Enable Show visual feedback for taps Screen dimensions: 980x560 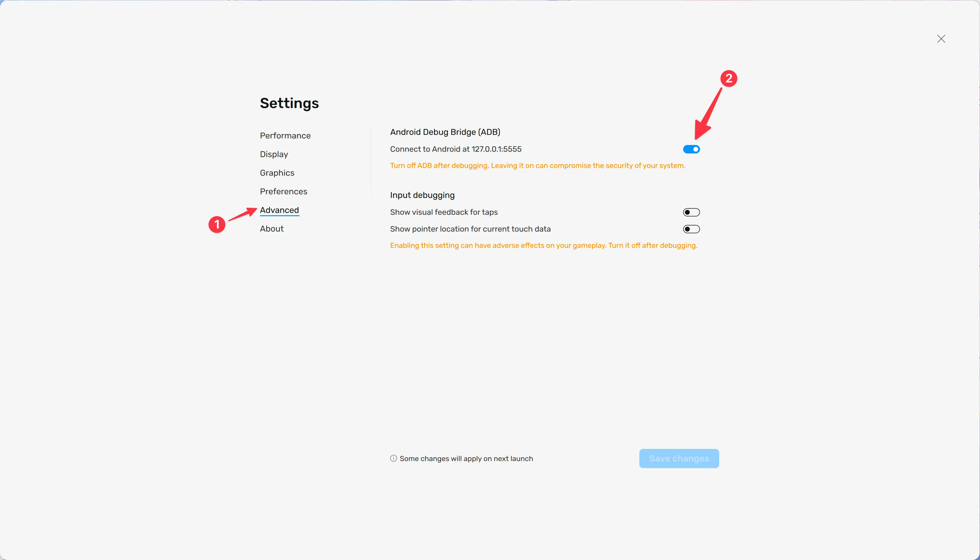(x=691, y=212)
